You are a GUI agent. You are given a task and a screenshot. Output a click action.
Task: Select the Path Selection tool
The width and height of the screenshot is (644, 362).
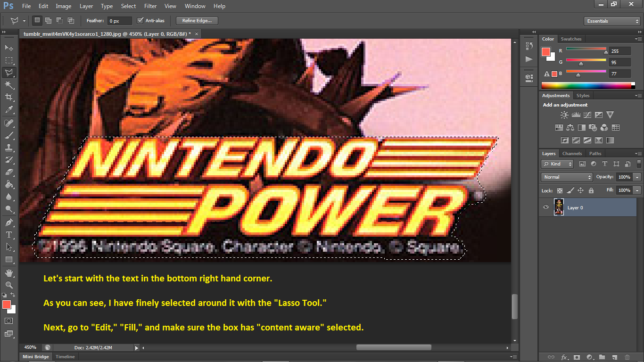[x=9, y=247]
